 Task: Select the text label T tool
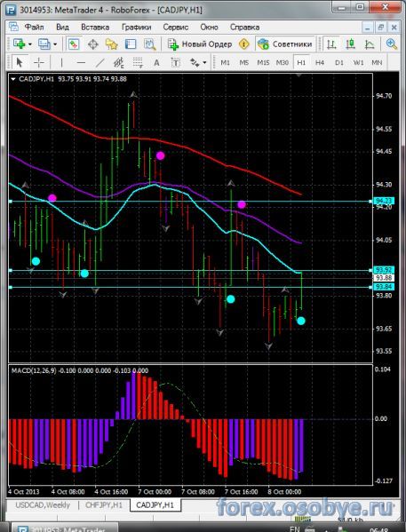pyautogui.click(x=175, y=62)
